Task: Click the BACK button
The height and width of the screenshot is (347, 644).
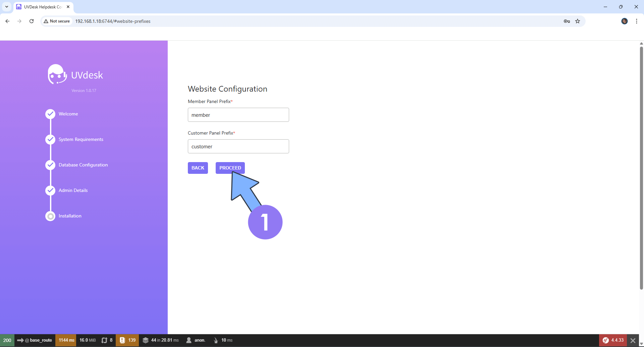Action: point(198,168)
